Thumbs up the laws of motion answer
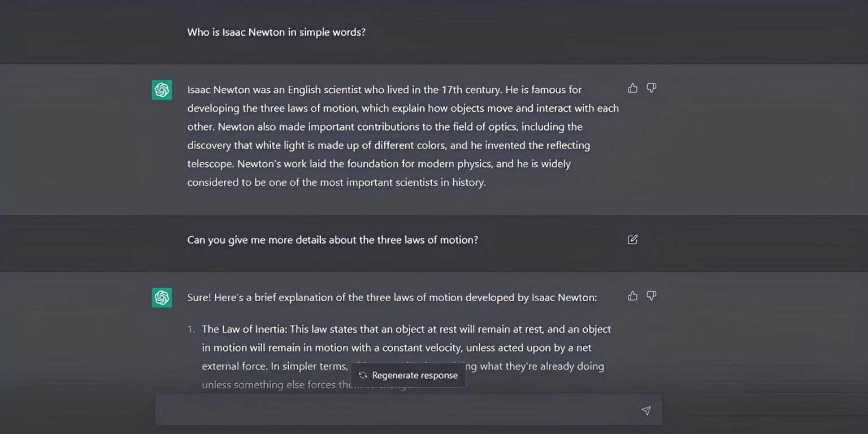Viewport: 868px width, 434px height. click(632, 296)
